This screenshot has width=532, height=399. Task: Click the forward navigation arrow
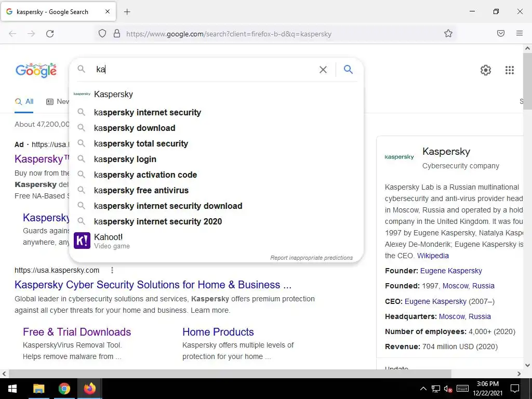tap(31, 34)
